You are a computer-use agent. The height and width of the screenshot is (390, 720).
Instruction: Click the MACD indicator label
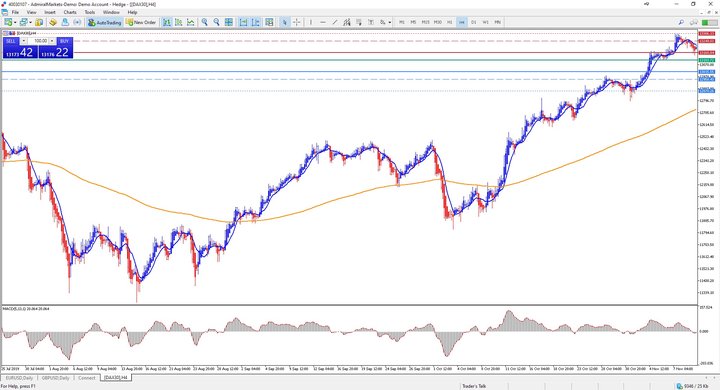tap(26, 309)
